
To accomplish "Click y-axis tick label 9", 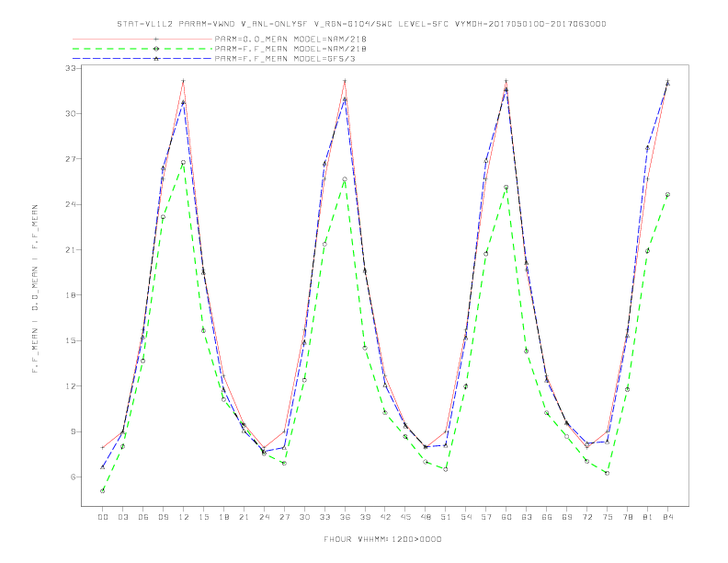I will pos(74,431).
